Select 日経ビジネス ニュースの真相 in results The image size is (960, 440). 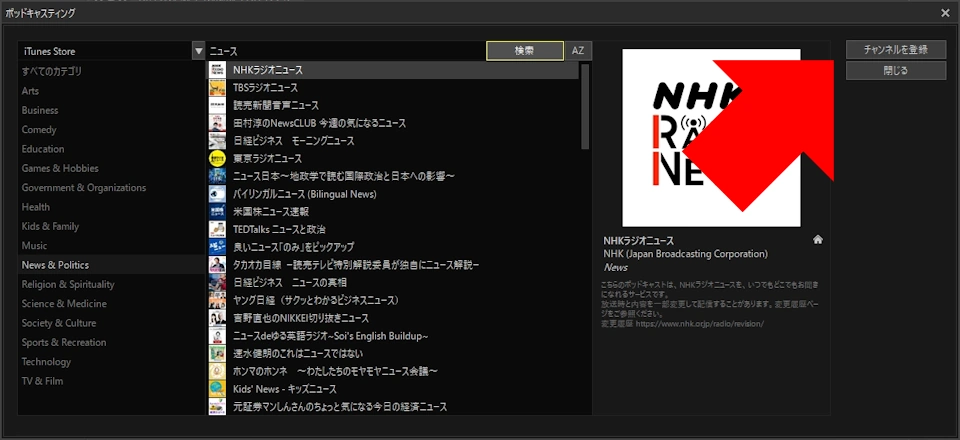coord(394,283)
